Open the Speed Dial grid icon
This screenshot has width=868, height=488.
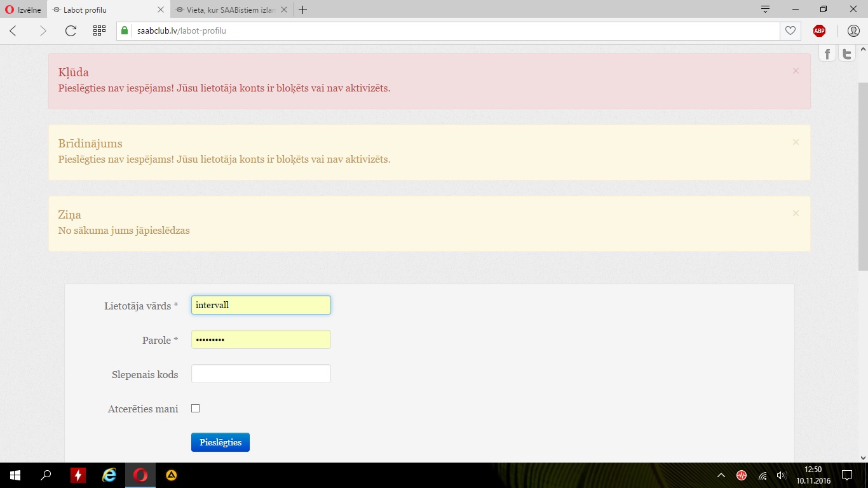pos(99,30)
